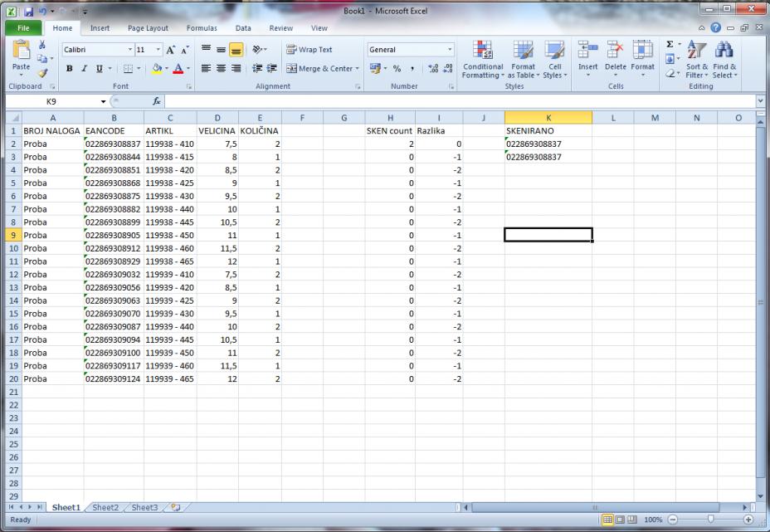Expand the formula bar
770x532 pixels.
point(761,101)
